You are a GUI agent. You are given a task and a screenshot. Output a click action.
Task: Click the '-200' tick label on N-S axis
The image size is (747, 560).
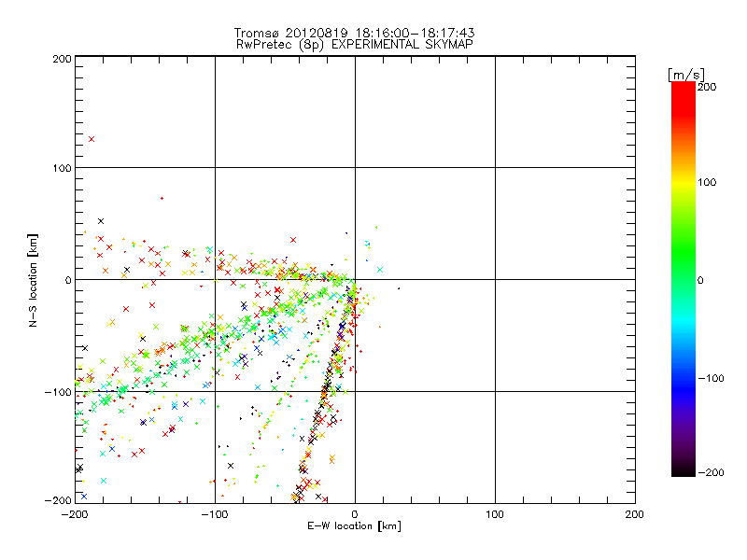58,500
